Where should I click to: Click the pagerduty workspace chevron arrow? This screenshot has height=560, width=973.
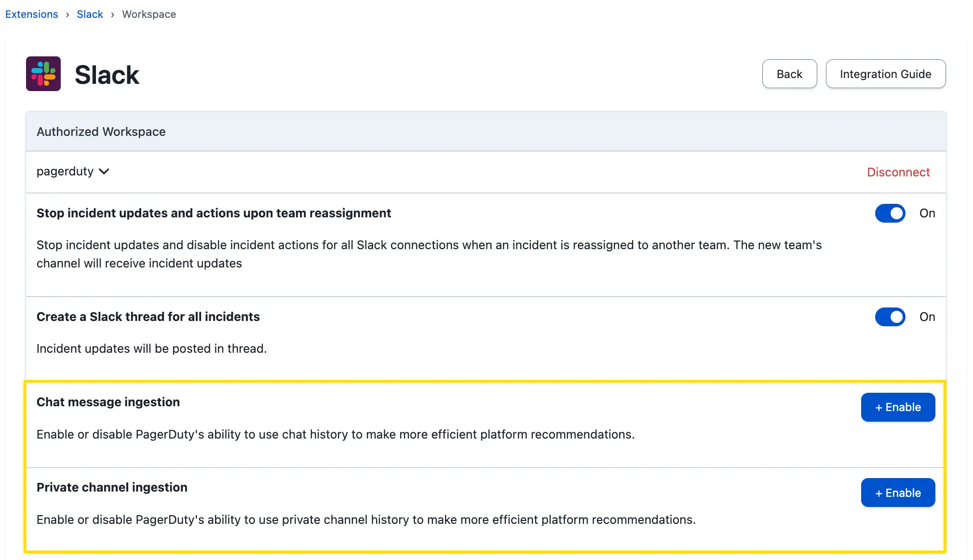pyautogui.click(x=104, y=172)
